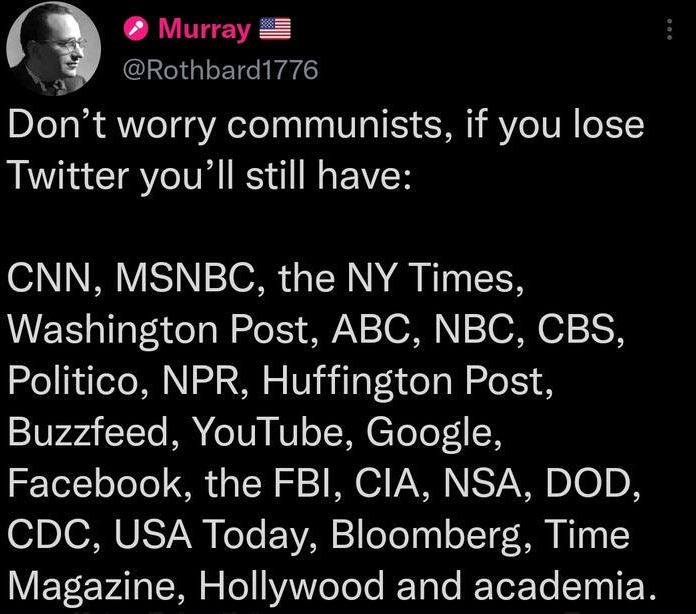Image resolution: width=696 pixels, height=614 pixels.
Task: Open the @Rothbard1776 handle
Action: (221, 70)
